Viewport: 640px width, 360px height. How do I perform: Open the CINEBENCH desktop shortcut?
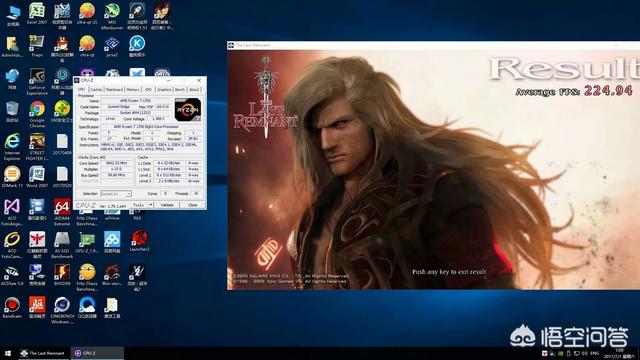[62, 310]
